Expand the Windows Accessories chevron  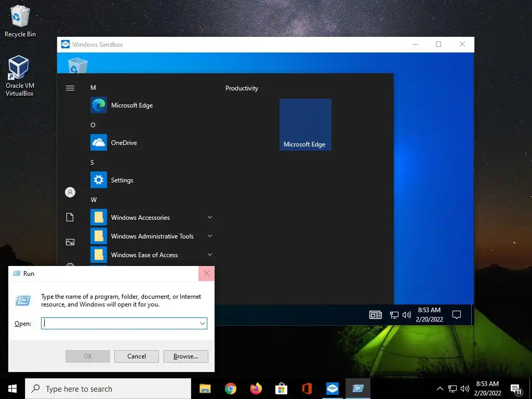coord(210,217)
